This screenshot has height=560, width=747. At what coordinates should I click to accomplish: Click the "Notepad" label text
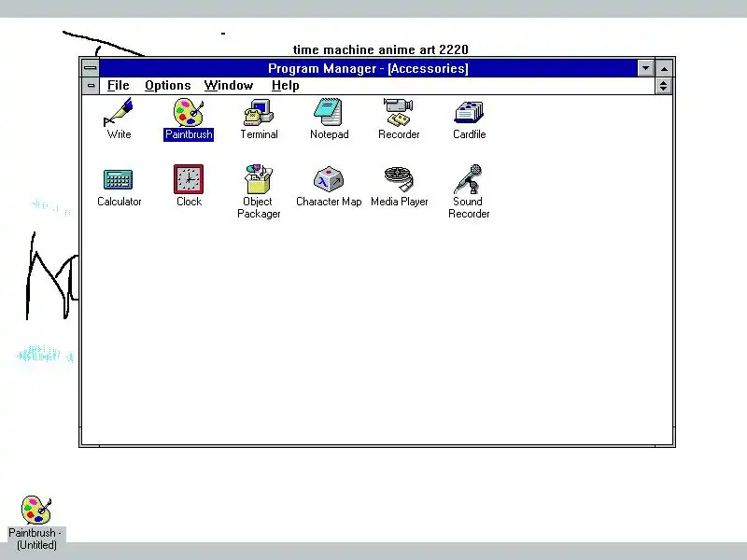tap(330, 134)
